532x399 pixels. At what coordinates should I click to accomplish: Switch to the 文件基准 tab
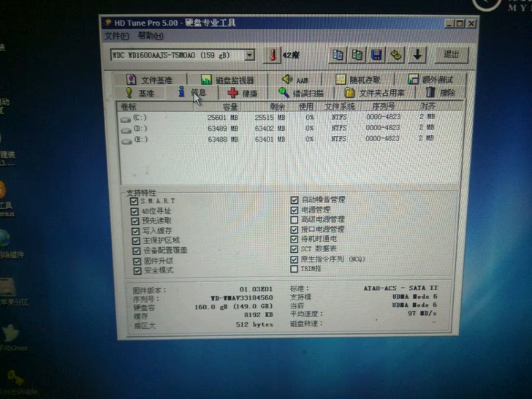150,80
